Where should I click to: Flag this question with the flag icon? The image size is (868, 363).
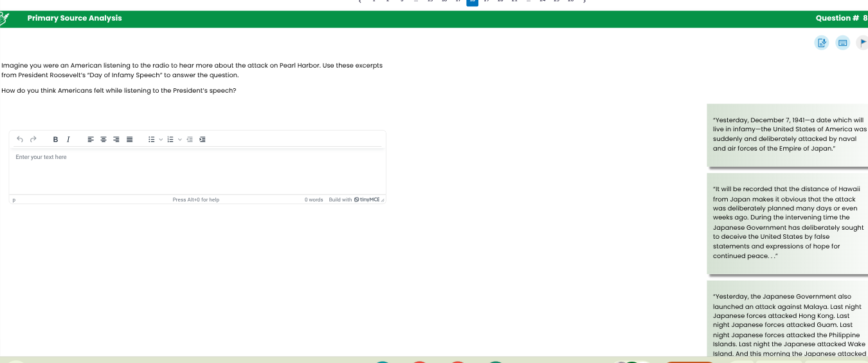point(862,43)
